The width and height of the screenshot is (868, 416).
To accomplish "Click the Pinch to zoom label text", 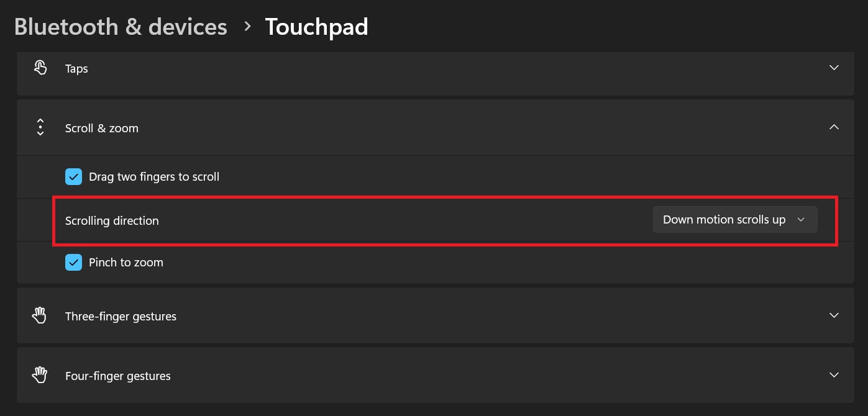I will click(x=126, y=263).
